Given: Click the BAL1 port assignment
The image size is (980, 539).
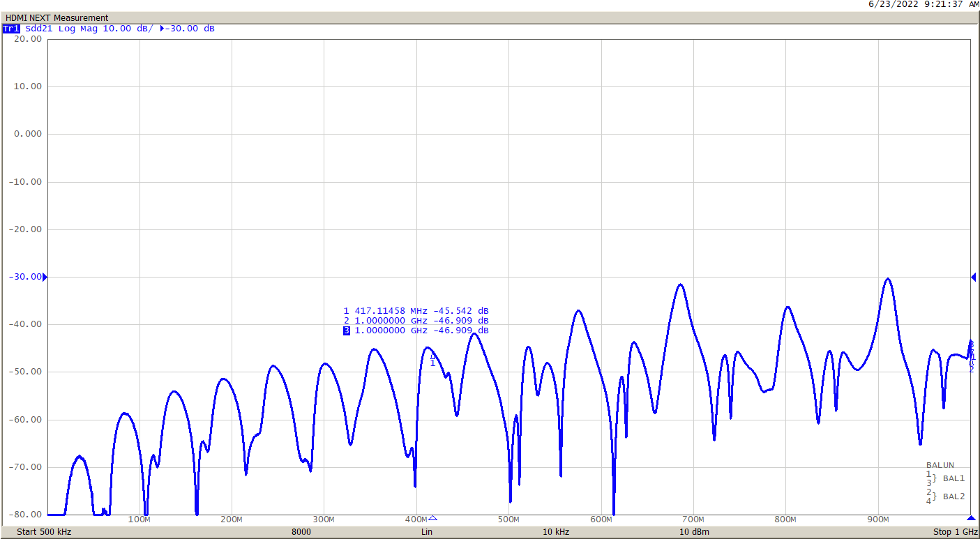Looking at the screenshot, I should [953, 478].
